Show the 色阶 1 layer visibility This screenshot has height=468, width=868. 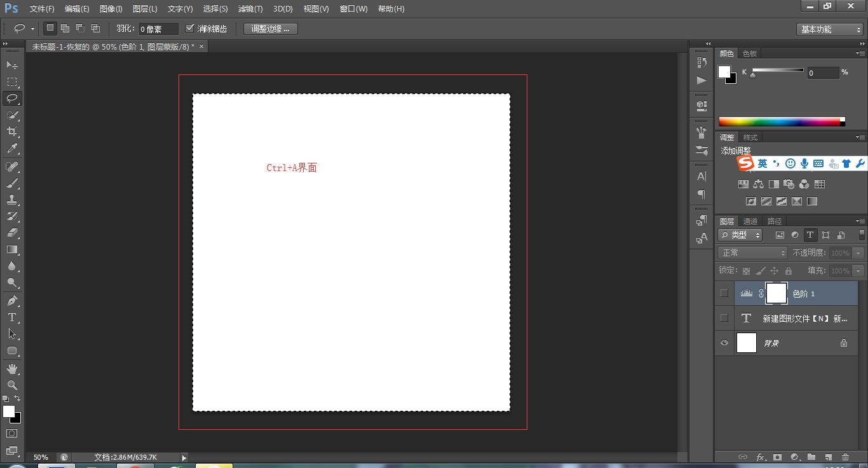[724, 293]
